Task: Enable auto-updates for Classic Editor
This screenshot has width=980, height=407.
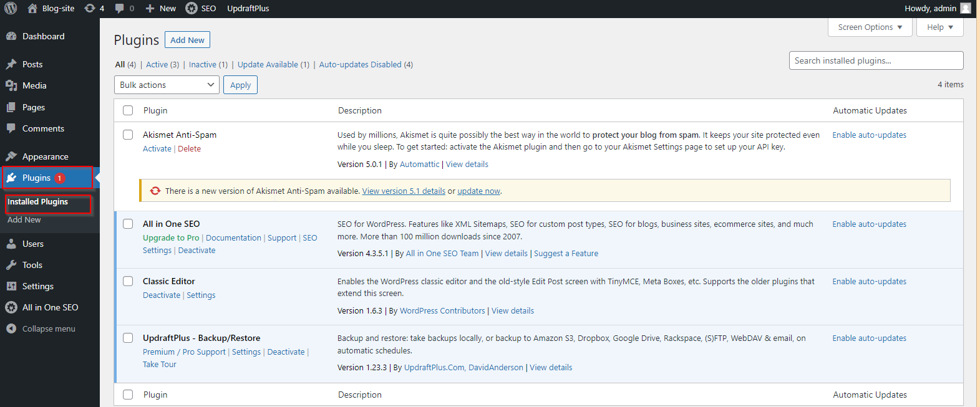Action: point(869,281)
